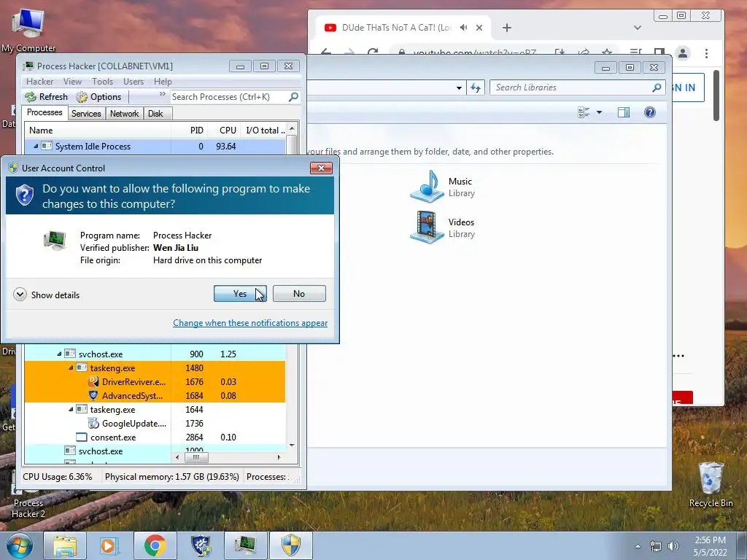Click Yes in the User Account Control dialog
Image resolution: width=747 pixels, height=560 pixels.
[x=240, y=294]
